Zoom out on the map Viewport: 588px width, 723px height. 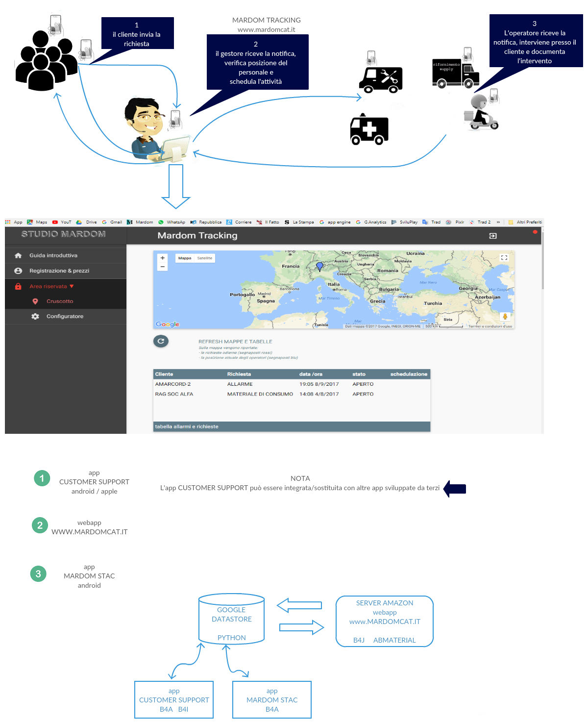pyautogui.click(x=163, y=267)
